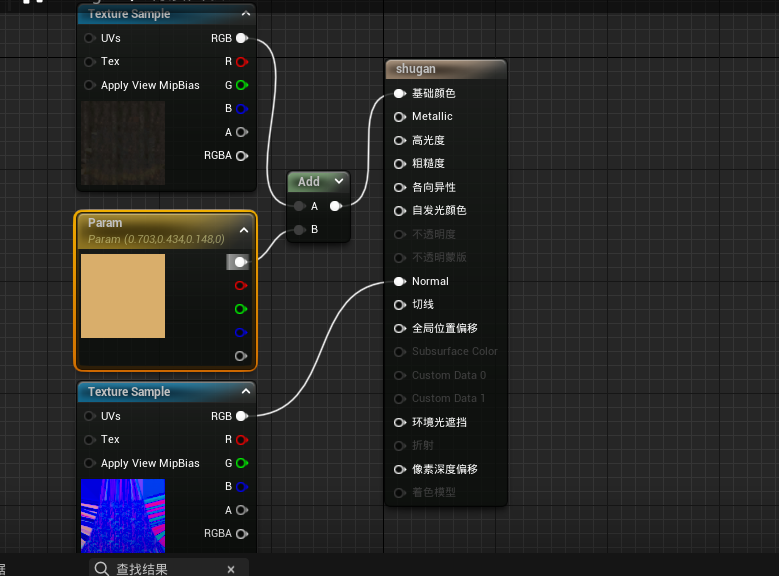The height and width of the screenshot is (576, 779).
Task: Collapse the Param node with chevron
Action: [244, 230]
